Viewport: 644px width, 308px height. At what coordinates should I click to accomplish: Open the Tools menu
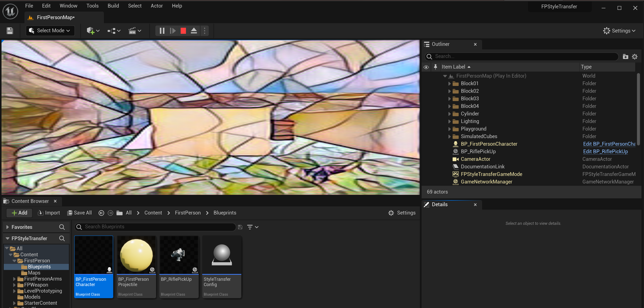[x=92, y=6]
